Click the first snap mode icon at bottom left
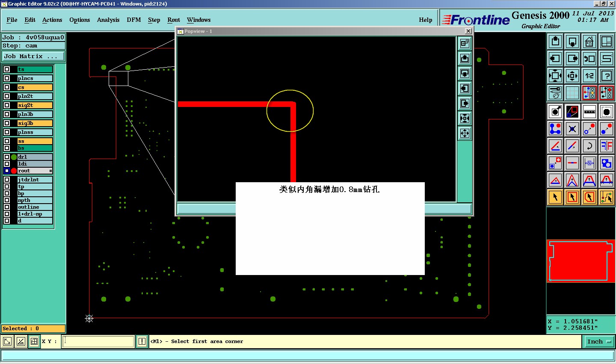 pos(7,341)
